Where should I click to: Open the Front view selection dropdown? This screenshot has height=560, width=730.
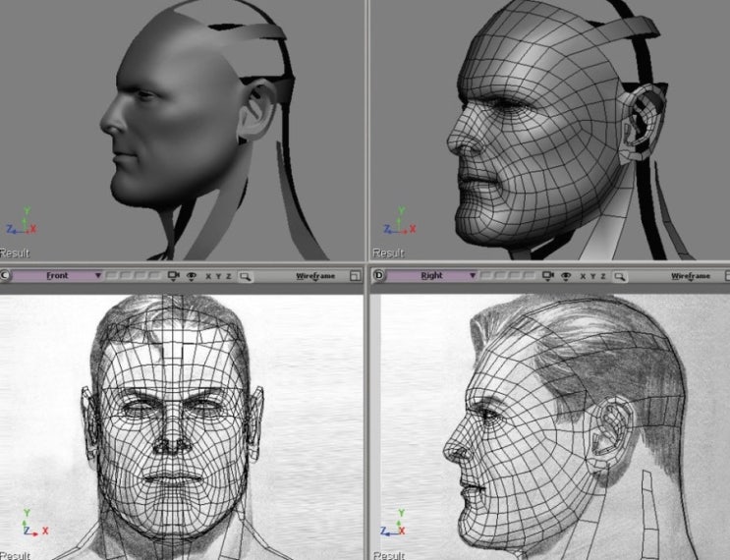pos(57,276)
